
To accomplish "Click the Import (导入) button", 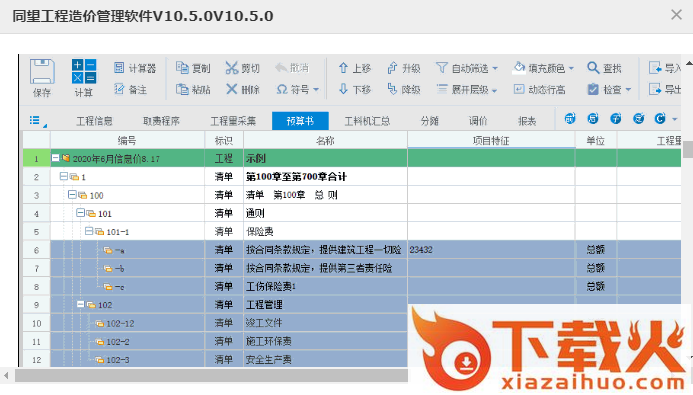I will pos(664,68).
